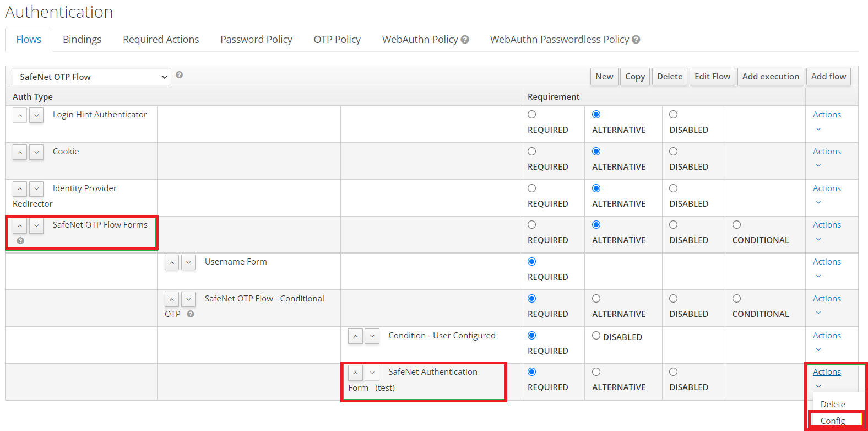Move SafeNet Authentication Form down

point(372,373)
